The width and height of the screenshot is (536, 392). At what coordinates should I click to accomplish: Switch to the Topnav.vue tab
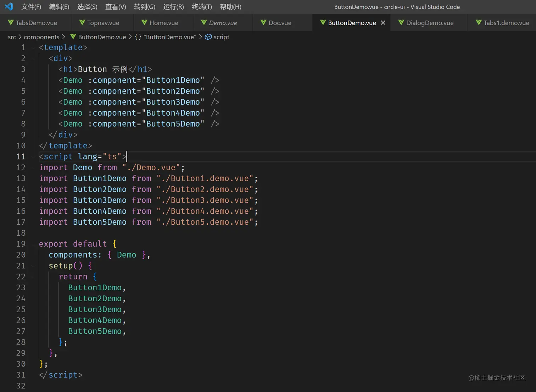coord(102,23)
